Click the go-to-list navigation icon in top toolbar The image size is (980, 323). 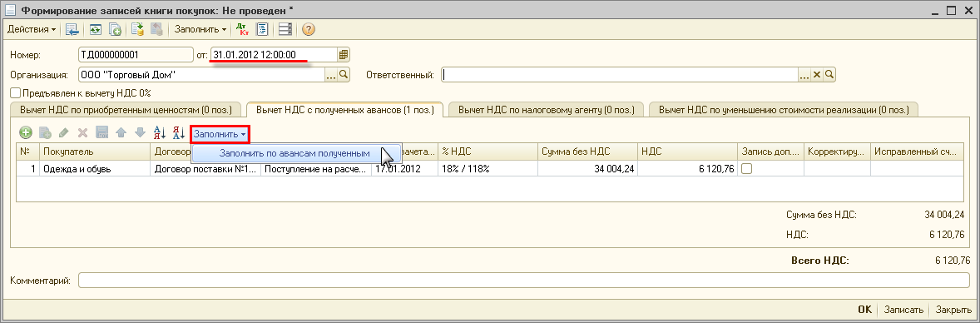(x=72, y=29)
